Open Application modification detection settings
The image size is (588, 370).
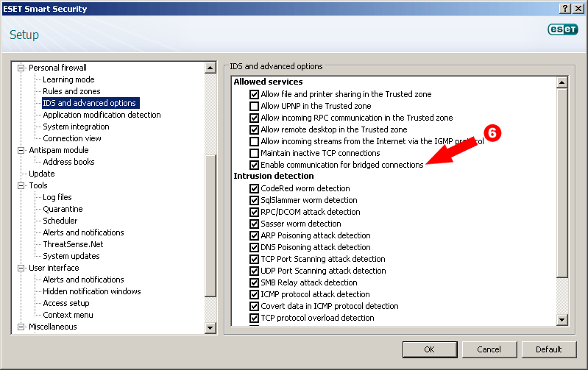click(x=102, y=115)
